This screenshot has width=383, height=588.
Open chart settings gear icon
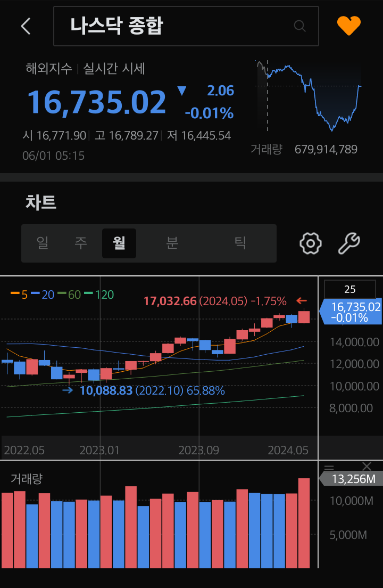(310, 243)
